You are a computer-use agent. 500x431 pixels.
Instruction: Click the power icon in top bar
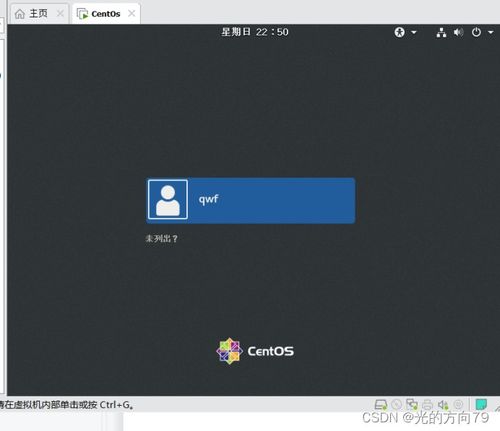[476, 32]
